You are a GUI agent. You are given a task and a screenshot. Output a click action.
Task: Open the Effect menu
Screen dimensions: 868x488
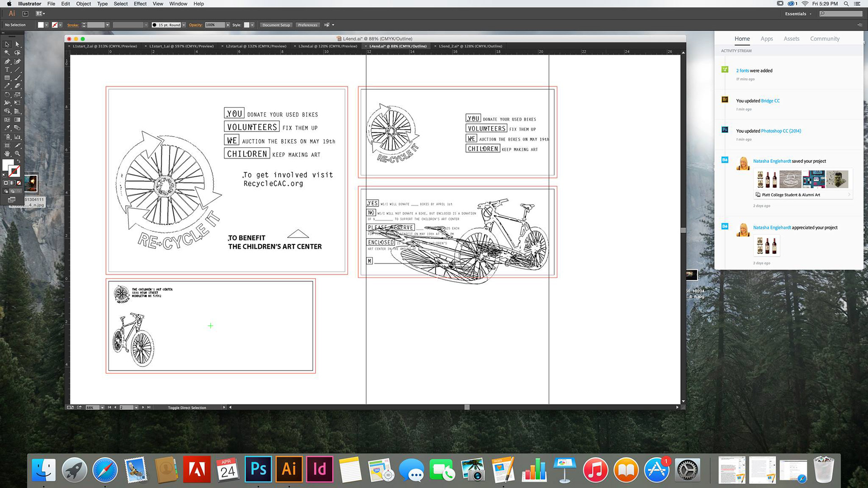140,4
